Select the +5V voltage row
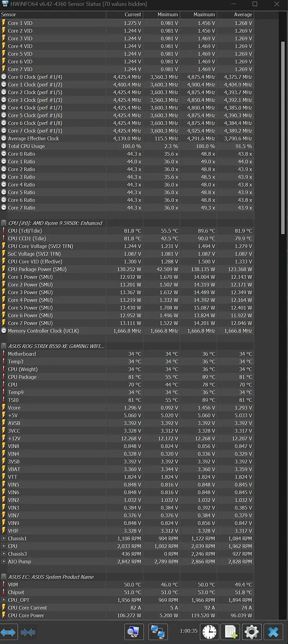The image size is (288, 644). 127,415
